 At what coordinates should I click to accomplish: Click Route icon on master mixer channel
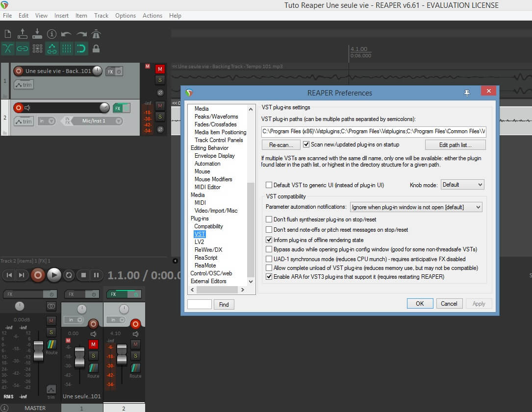point(51,344)
